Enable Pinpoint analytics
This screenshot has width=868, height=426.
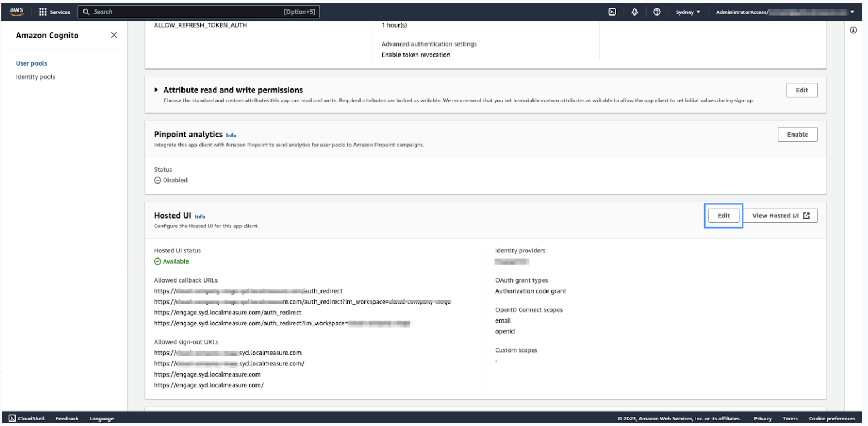(x=797, y=134)
